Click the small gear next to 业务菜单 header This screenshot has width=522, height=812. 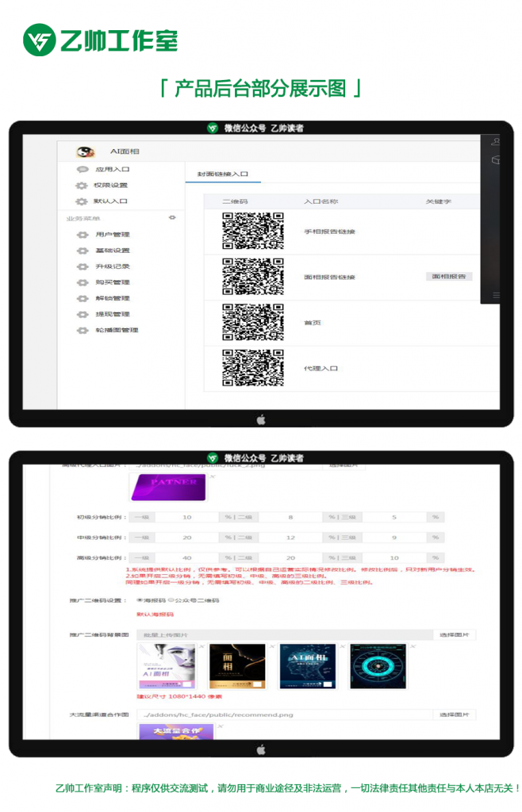tap(172, 218)
